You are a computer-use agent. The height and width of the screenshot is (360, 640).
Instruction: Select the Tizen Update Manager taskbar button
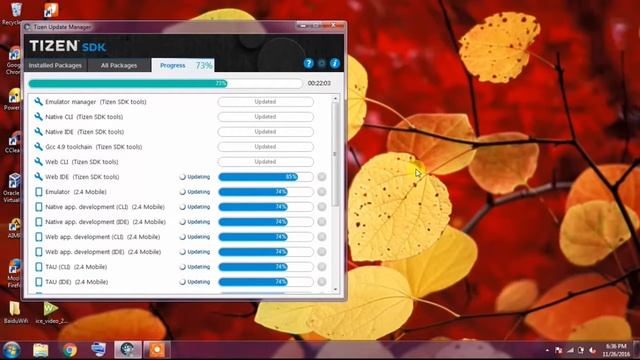[128, 350]
